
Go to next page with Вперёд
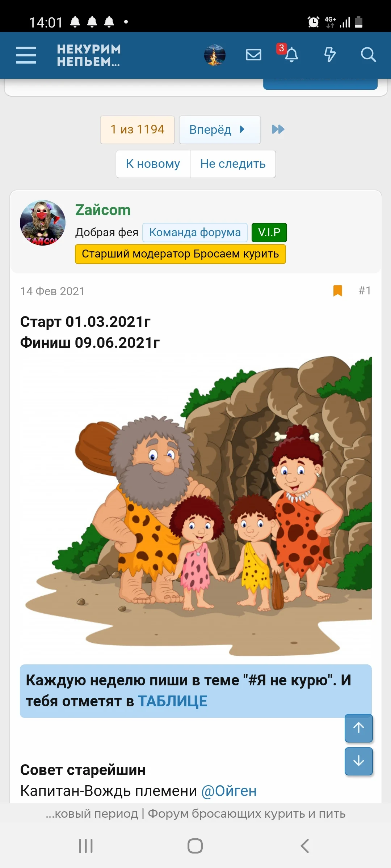(220, 129)
